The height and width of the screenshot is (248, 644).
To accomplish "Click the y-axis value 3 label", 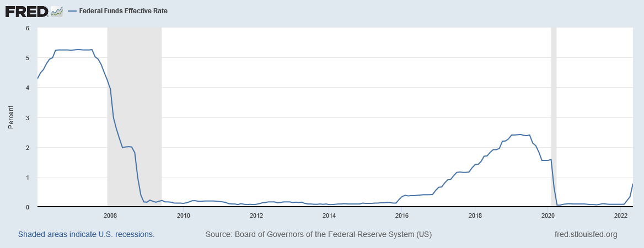I will (x=27, y=118).
